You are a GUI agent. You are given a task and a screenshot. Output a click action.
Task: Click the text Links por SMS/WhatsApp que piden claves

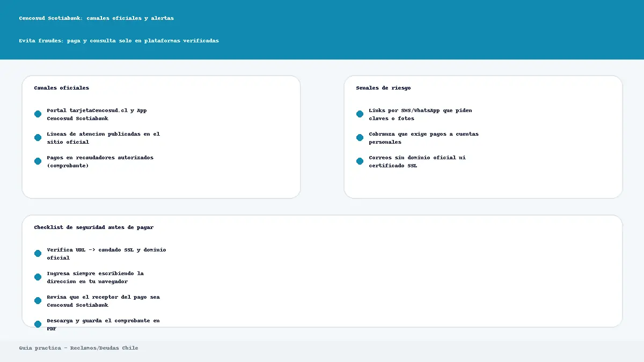coord(420,114)
